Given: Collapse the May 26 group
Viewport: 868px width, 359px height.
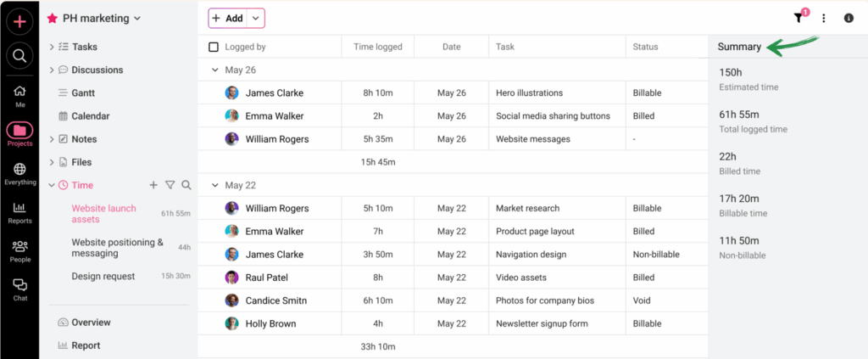Looking at the screenshot, I should point(214,70).
